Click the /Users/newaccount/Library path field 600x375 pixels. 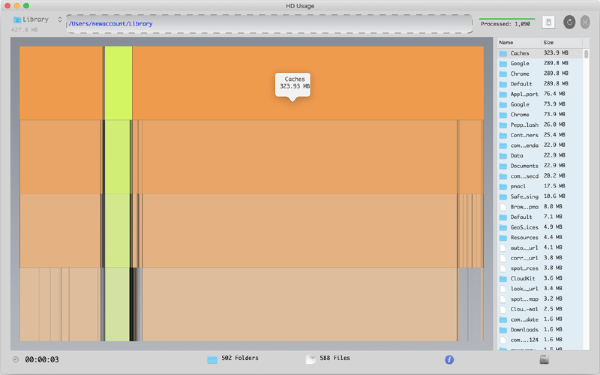pyautogui.click(x=269, y=24)
